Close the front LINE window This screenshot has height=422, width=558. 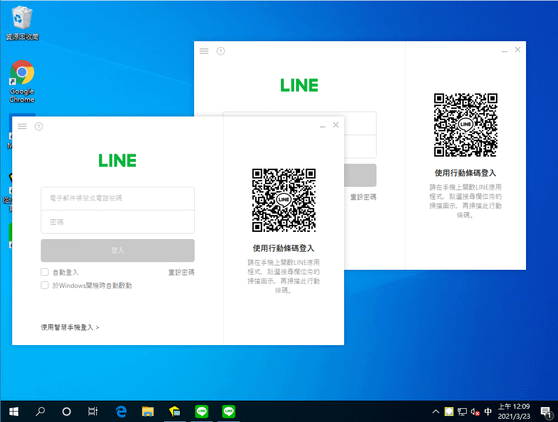[336, 125]
